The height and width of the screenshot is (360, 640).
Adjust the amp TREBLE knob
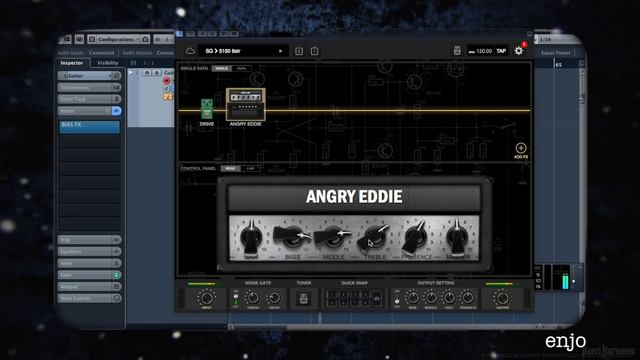[373, 237]
